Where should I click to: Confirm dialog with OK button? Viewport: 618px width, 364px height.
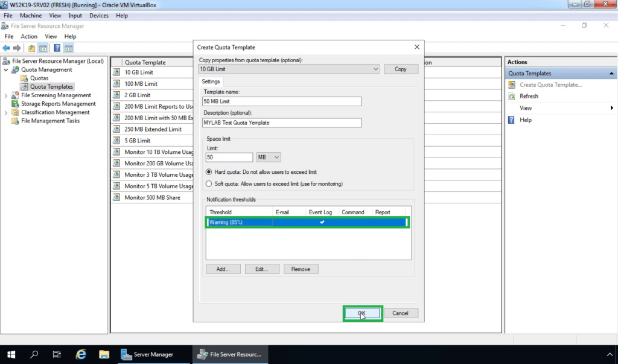point(362,313)
